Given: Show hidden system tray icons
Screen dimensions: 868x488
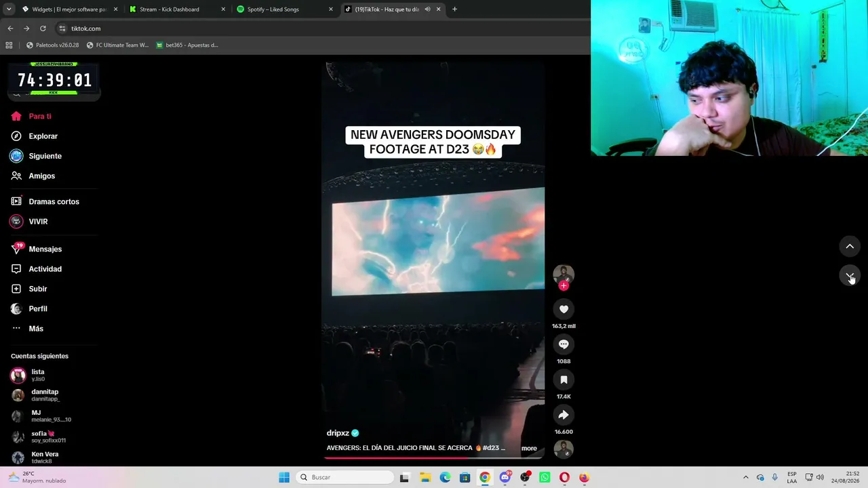Looking at the screenshot, I should click(745, 477).
